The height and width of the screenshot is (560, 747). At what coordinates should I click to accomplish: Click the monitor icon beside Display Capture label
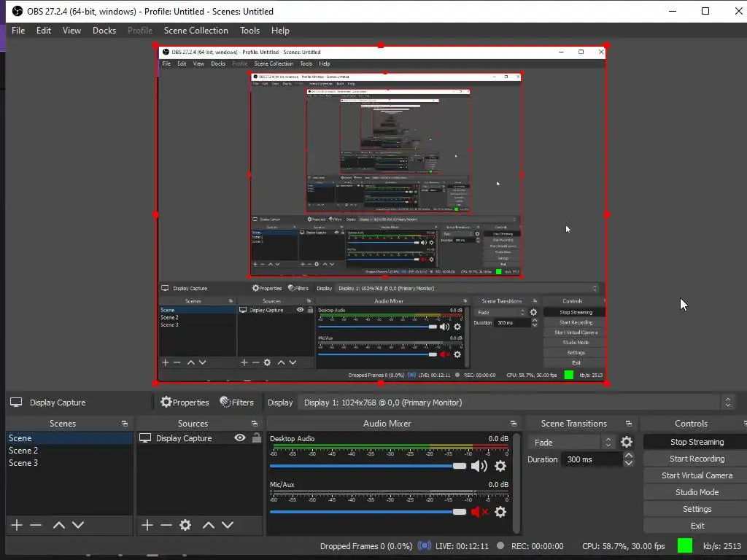[16, 402]
